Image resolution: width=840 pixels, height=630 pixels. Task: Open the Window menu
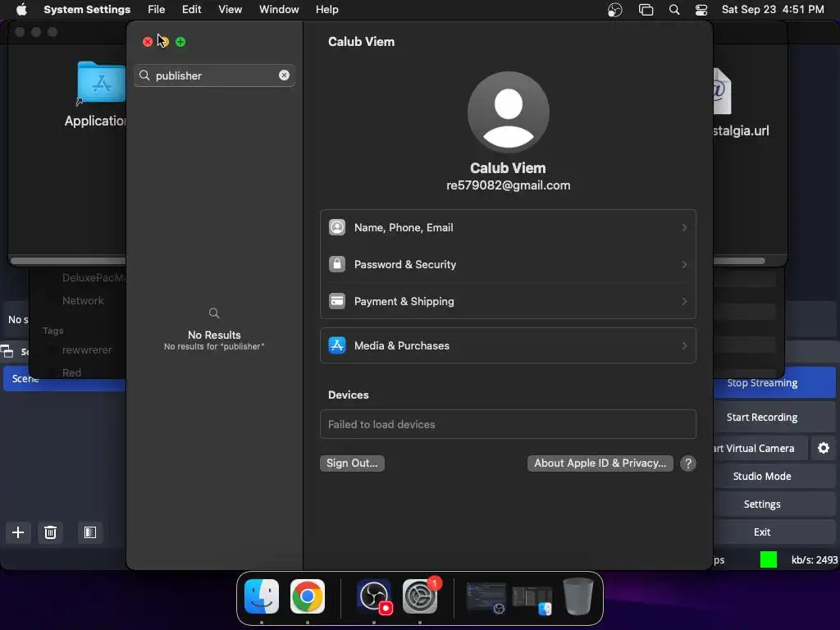click(279, 10)
